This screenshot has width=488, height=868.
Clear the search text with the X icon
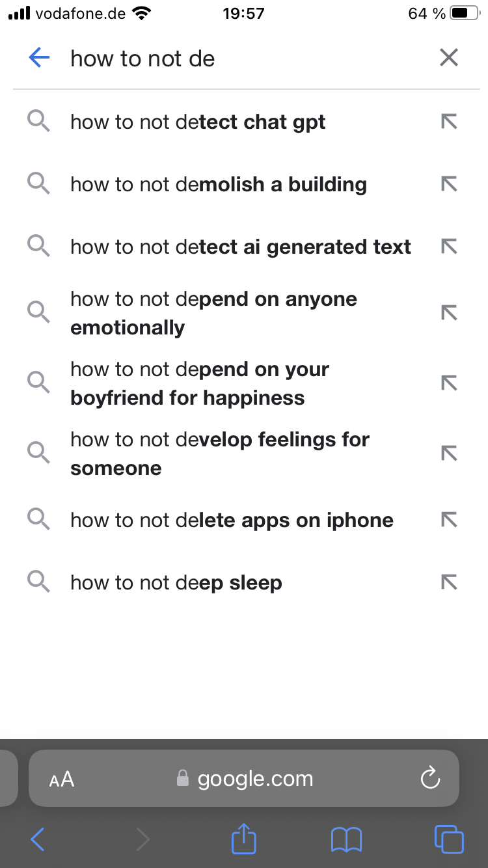(449, 58)
